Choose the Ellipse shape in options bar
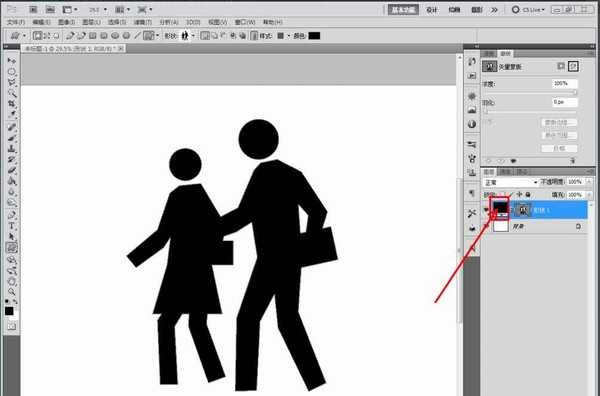Viewport: 600px width, 396px height. click(115, 36)
